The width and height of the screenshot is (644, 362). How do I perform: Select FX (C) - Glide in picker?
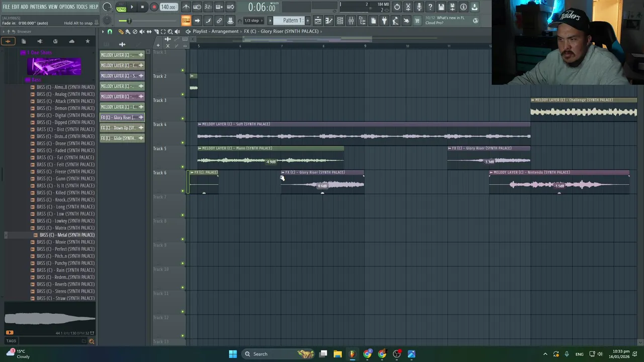pyautogui.click(x=122, y=138)
